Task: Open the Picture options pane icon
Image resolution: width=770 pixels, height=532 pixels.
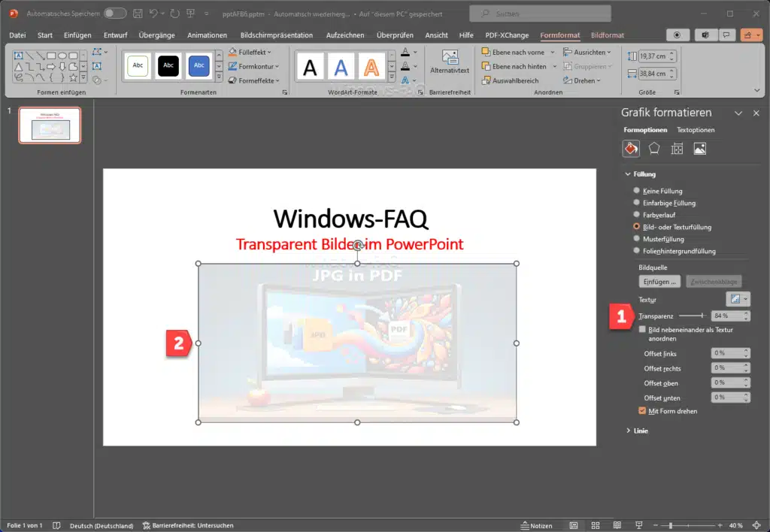Action: point(700,149)
